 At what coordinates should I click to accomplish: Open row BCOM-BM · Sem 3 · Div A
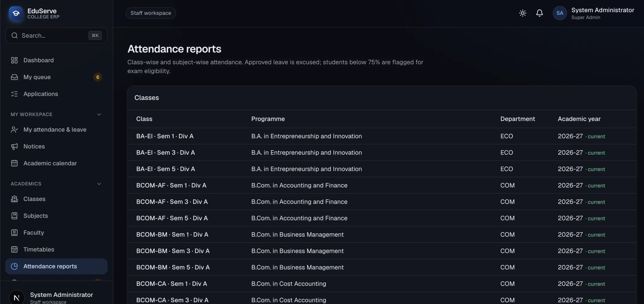(x=382, y=251)
